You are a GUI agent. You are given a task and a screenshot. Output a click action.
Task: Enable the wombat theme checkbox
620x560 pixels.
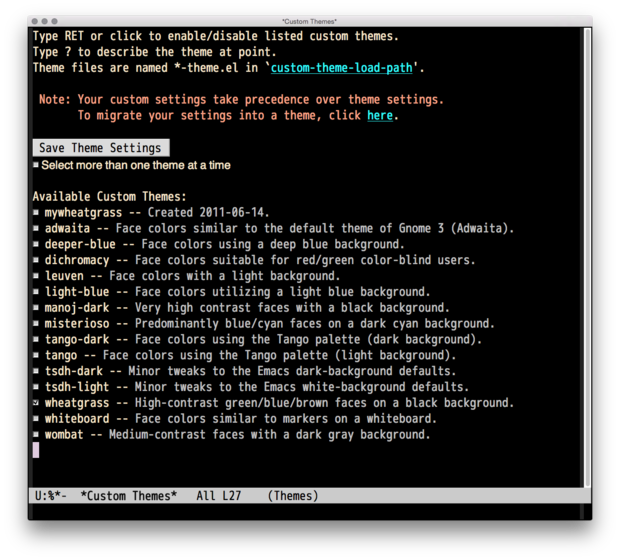coord(36,434)
